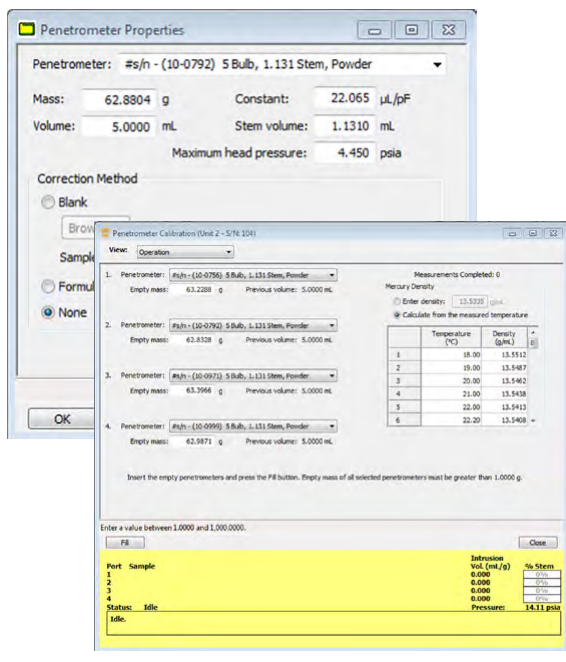The height and width of the screenshot is (662, 566).
Task: Select temperature cell 18.00 in row 1
Action: click(x=451, y=355)
